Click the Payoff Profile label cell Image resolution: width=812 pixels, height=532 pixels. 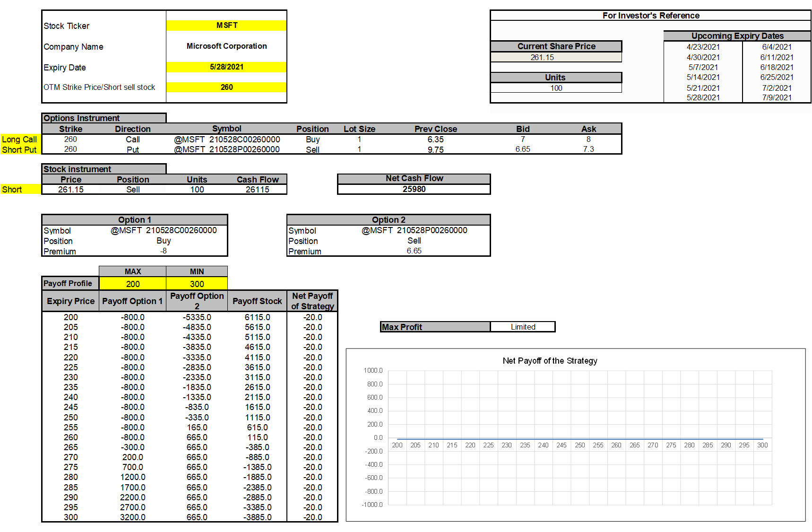tap(70, 283)
